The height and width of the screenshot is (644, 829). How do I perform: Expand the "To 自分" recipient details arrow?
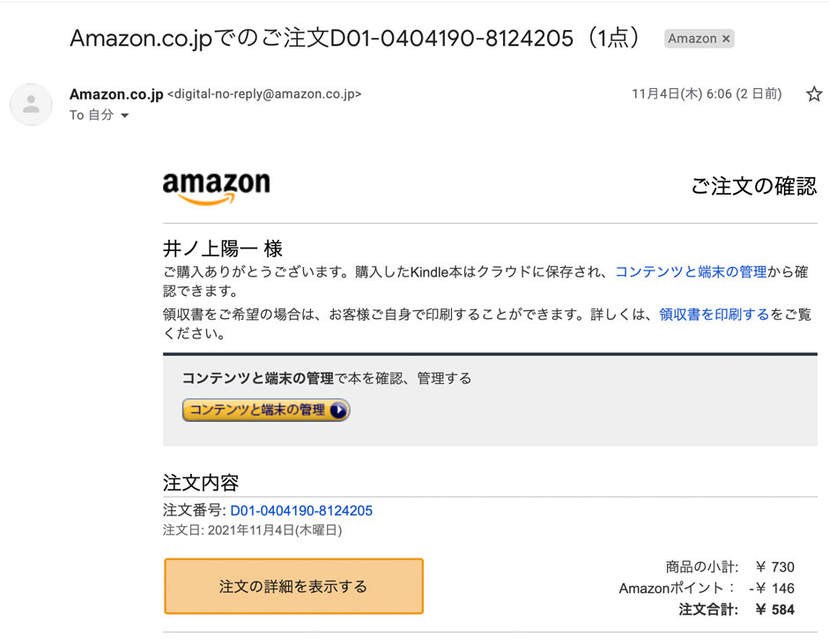tap(124, 116)
